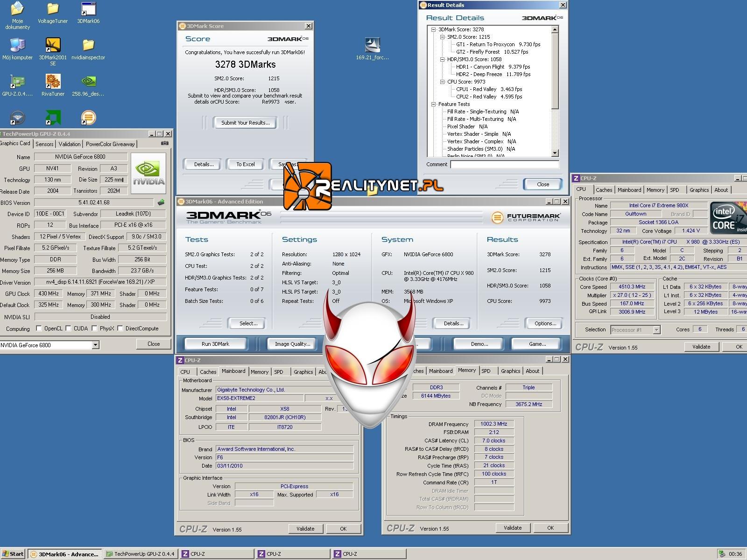Click To Excel button in score window
Viewport: 747px width, 560px height.
pyautogui.click(x=245, y=164)
